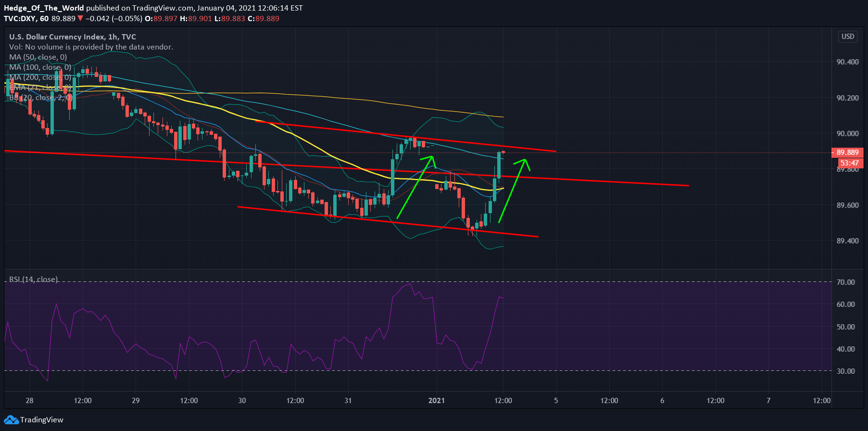Select the 'U.S. Dollar Currency Index, 1h, TVC' title

pyautogui.click(x=73, y=37)
